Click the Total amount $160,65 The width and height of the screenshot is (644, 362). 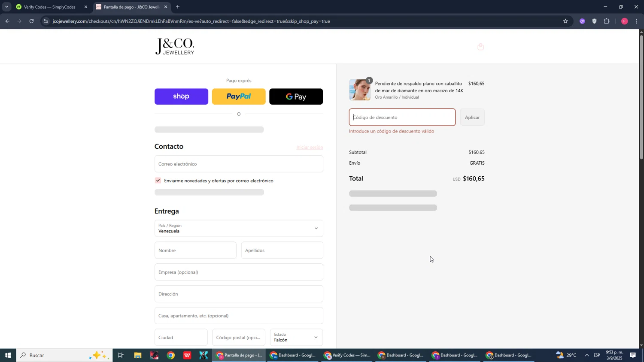point(474,179)
